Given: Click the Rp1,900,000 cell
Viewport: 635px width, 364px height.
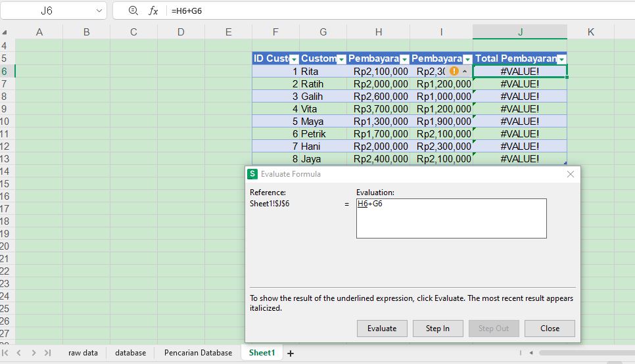Looking at the screenshot, I should [x=442, y=122].
